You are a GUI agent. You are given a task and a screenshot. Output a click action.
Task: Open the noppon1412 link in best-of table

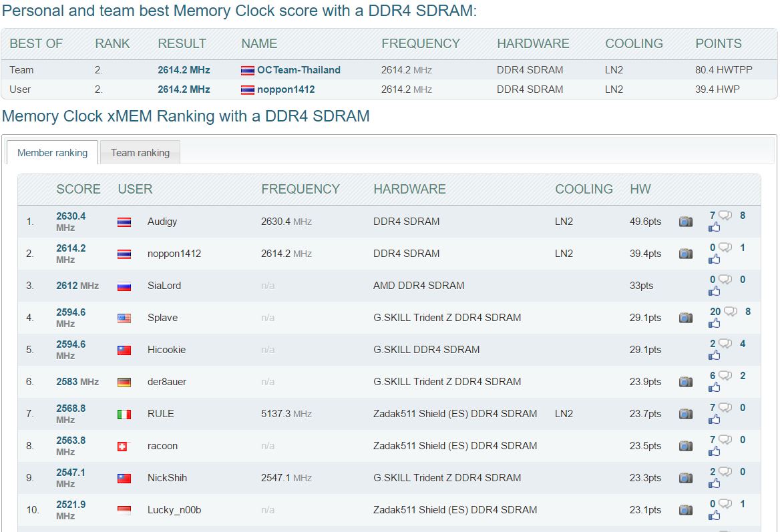286,89
